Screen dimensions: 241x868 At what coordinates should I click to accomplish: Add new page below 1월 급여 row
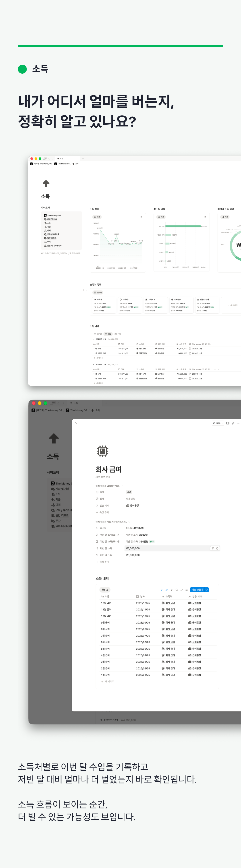108,681
